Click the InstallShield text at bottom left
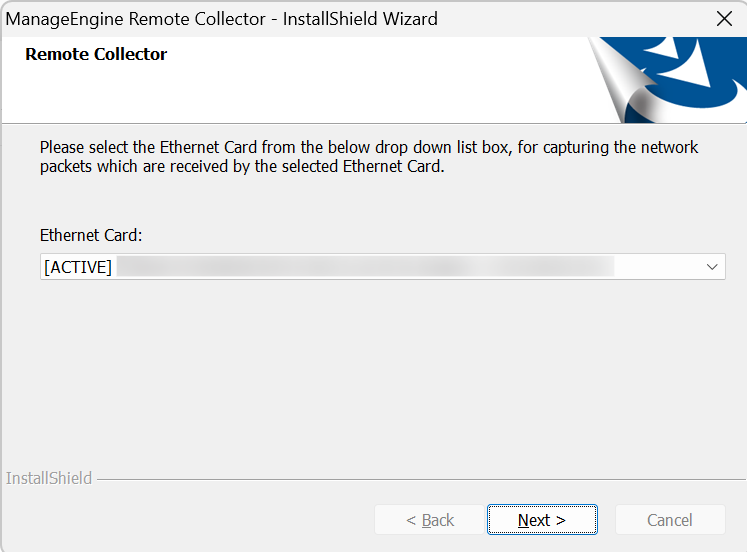 click(x=49, y=478)
